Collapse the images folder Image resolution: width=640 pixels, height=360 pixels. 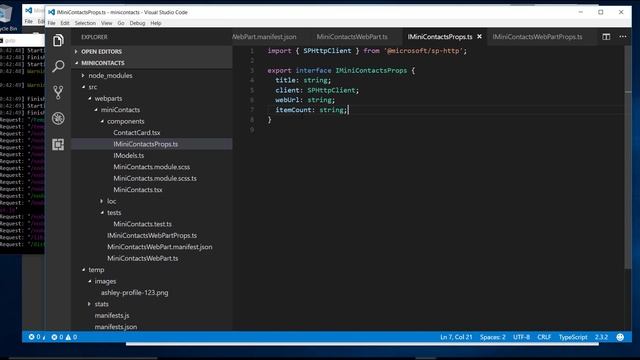click(x=105, y=281)
